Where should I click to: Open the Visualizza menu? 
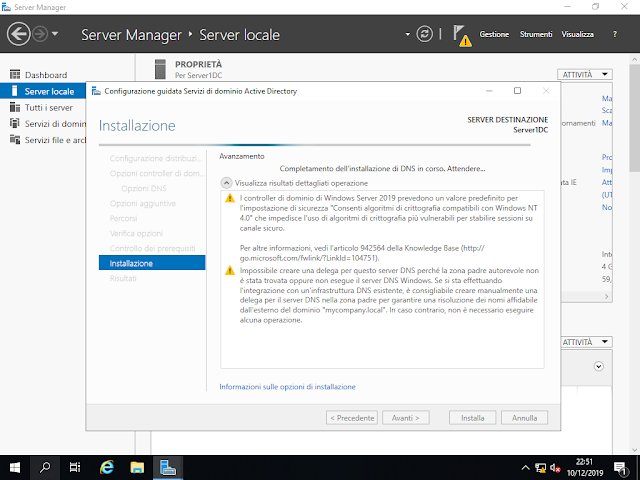point(578,34)
